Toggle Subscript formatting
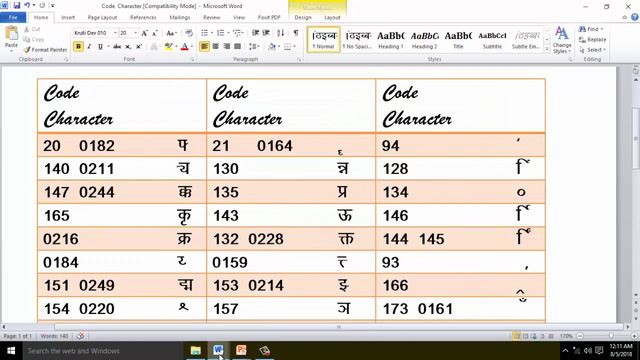Viewport: 640px width, 360px height. point(128,47)
